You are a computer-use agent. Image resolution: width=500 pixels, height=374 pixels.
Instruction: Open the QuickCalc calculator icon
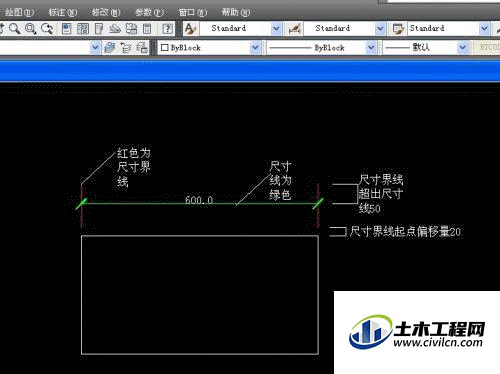147,29
